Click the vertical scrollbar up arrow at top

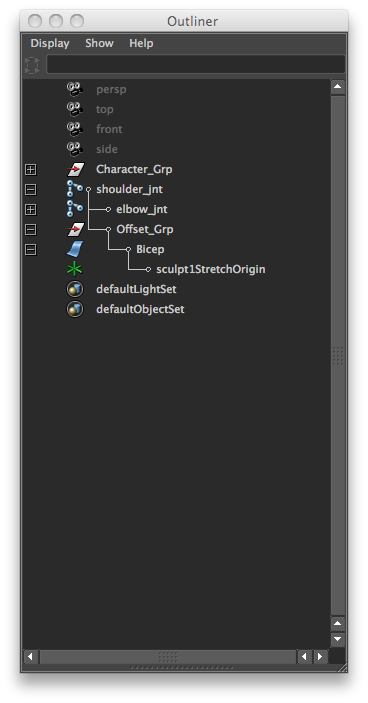coord(338,87)
